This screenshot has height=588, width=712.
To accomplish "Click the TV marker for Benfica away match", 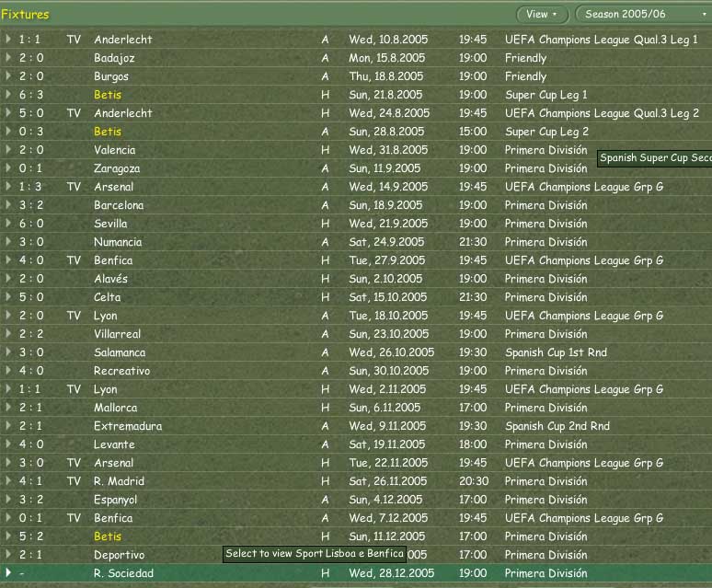I will (74, 518).
